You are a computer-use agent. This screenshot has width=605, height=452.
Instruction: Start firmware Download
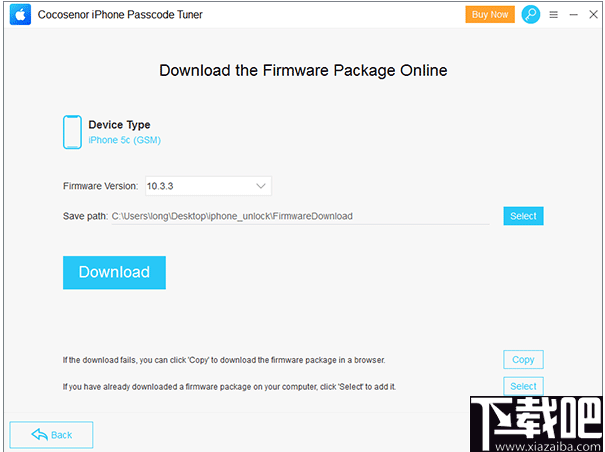click(x=114, y=272)
